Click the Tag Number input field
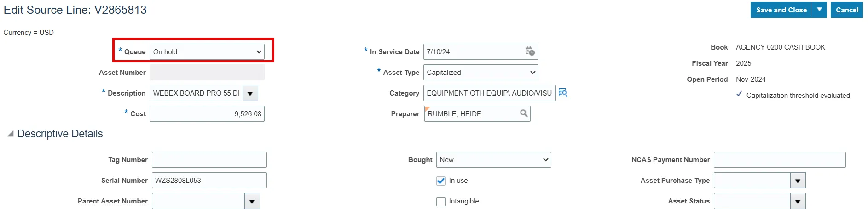 point(209,160)
